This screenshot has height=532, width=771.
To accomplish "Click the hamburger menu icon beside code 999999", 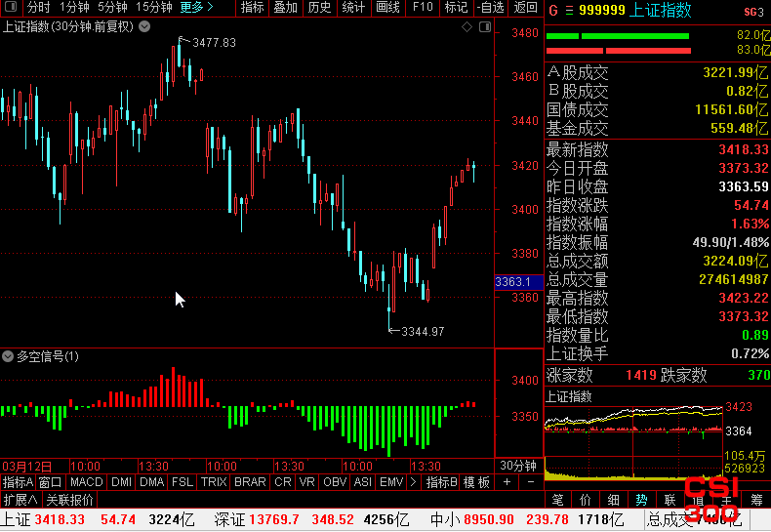I will coord(569,11).
